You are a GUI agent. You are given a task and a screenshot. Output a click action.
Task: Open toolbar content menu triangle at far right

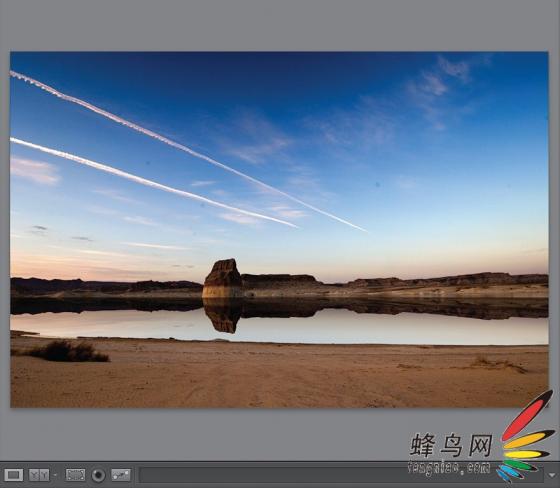pos(552,476)
